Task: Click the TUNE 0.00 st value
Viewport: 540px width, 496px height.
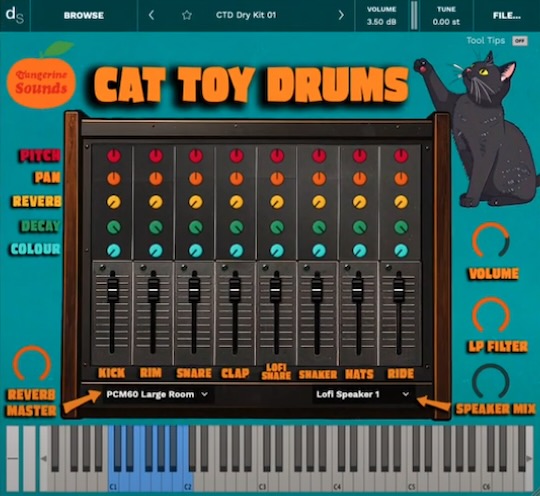Action: (446, 22)
